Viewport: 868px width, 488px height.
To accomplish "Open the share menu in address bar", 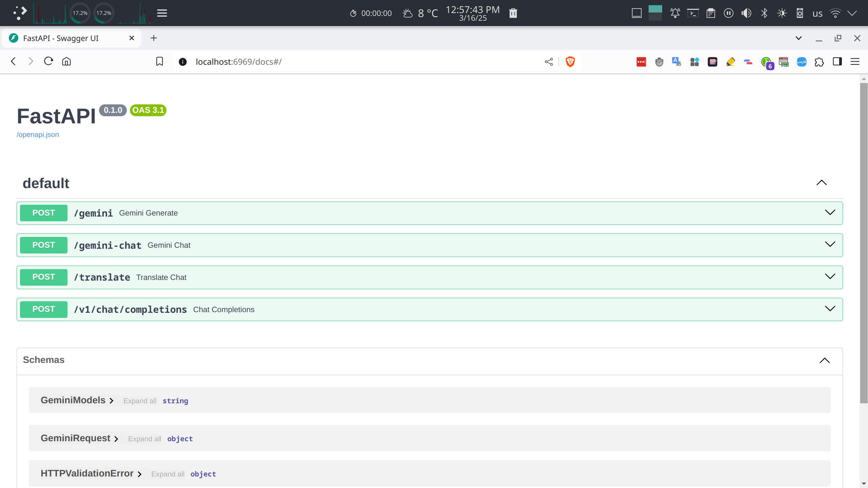I will click(549, 62).
